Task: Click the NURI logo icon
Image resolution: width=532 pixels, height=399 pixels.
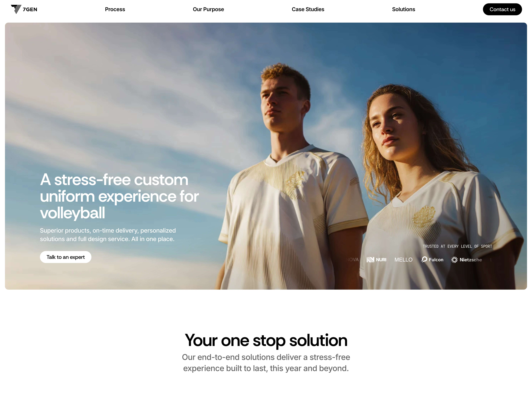Action: tap(370, 260)
